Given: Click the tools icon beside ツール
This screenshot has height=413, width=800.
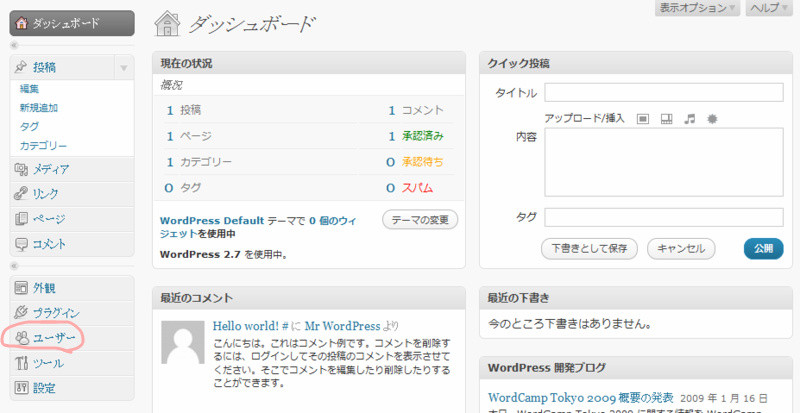Looking at the screenshot, I should pyautogui.click(x=21, y=363).
